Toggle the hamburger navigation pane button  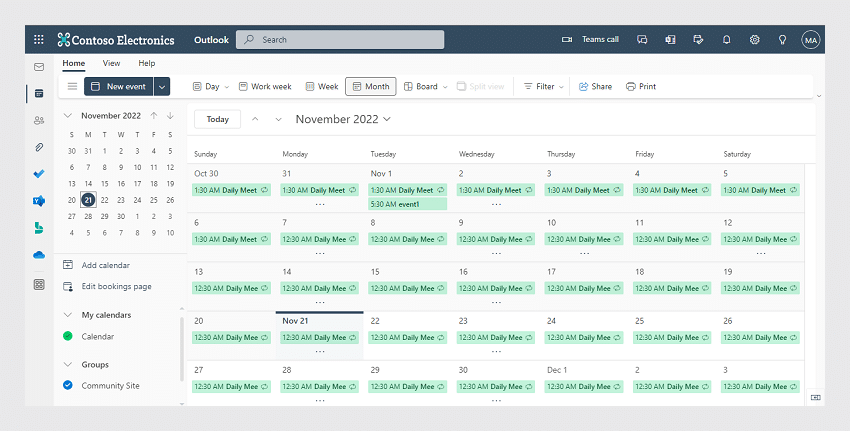[72, 86]
